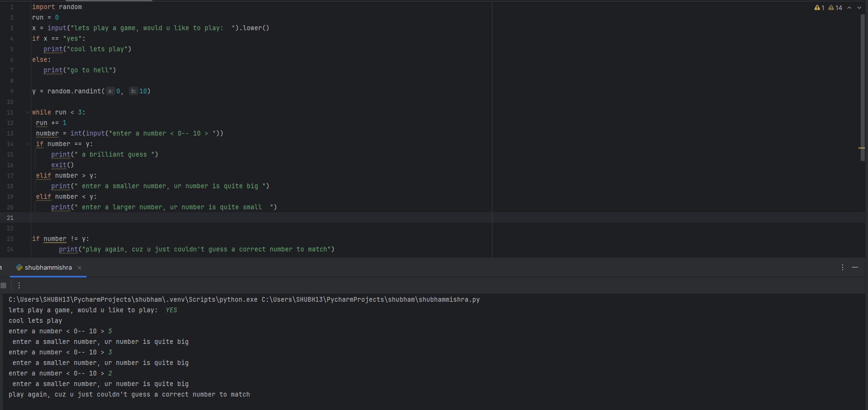This screenshot has width=868, height=410.
Task: Select the shubhammishra run tab
Action: [48, 268]
